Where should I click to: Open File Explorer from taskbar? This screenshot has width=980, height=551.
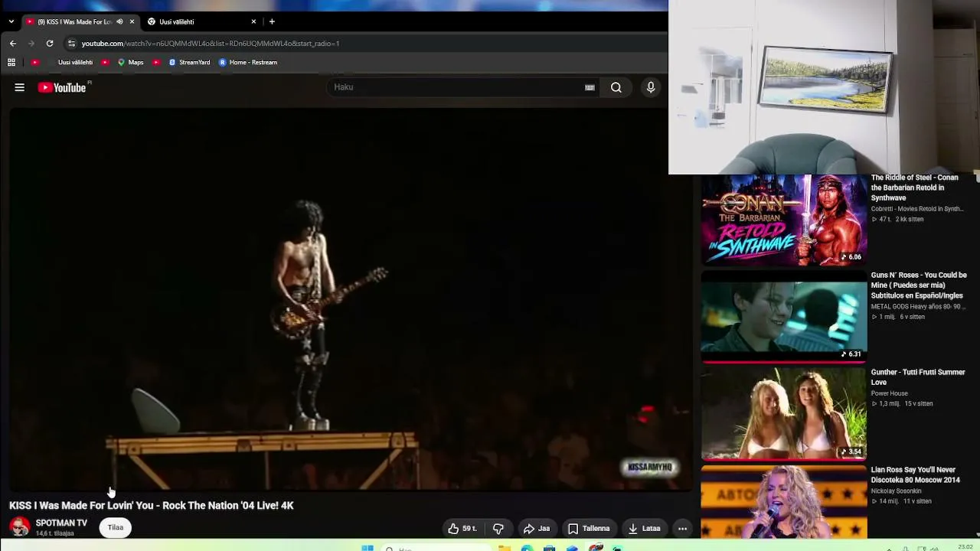[505, 548]
